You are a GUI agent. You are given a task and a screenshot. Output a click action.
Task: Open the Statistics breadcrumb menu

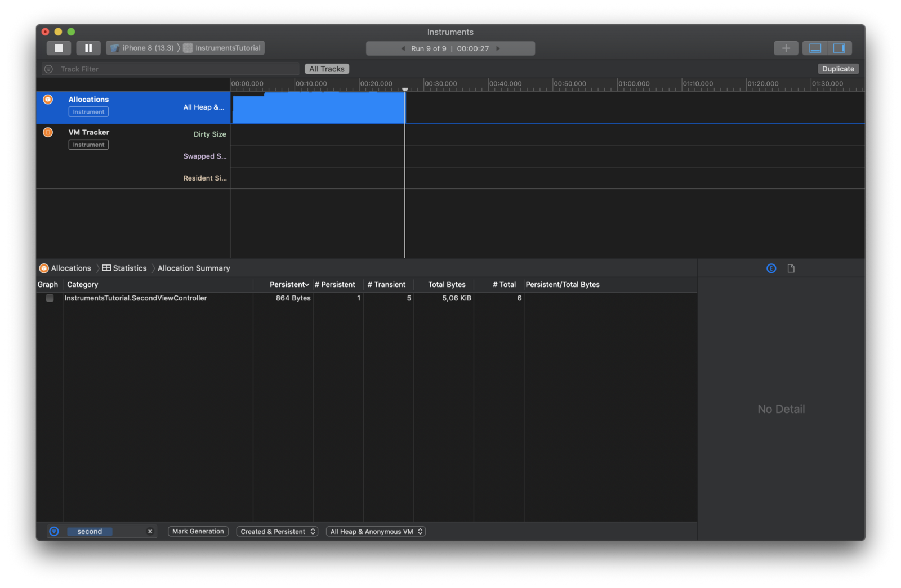pos(130,268)
